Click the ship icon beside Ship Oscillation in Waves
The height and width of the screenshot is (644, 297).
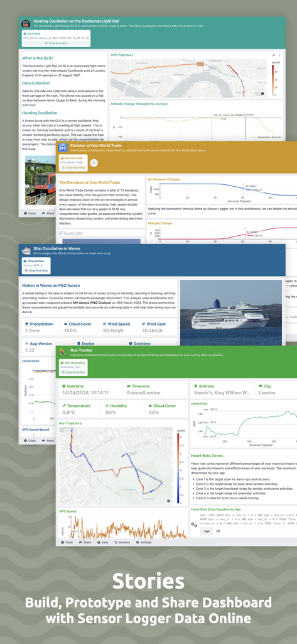[x=26, y=250]
